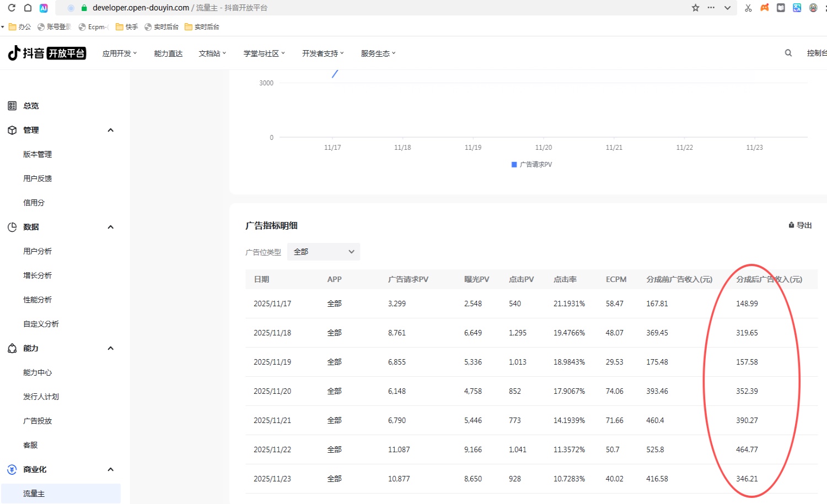Click the orange game-pad extension icon

(x=764, y=7)
